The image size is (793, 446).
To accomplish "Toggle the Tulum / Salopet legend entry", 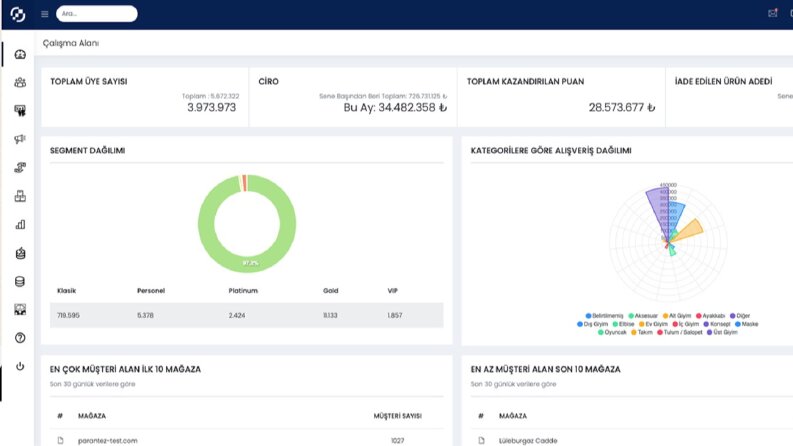I will [680, 332].
